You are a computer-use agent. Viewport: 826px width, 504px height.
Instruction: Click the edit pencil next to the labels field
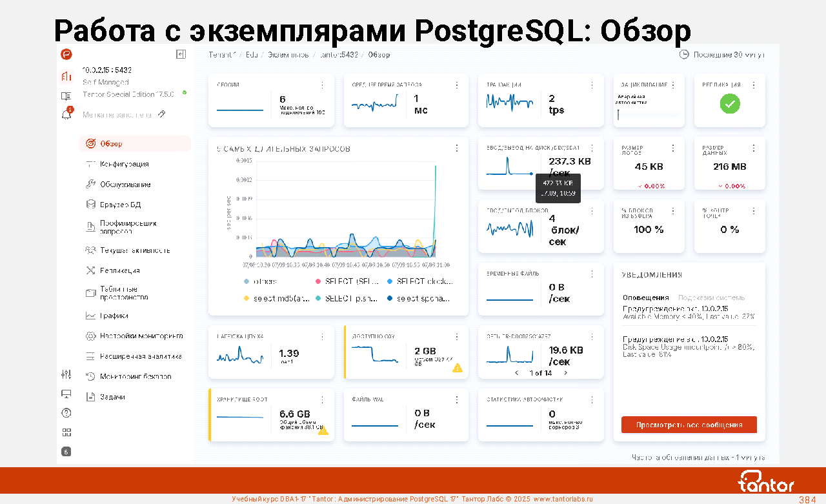162,114
